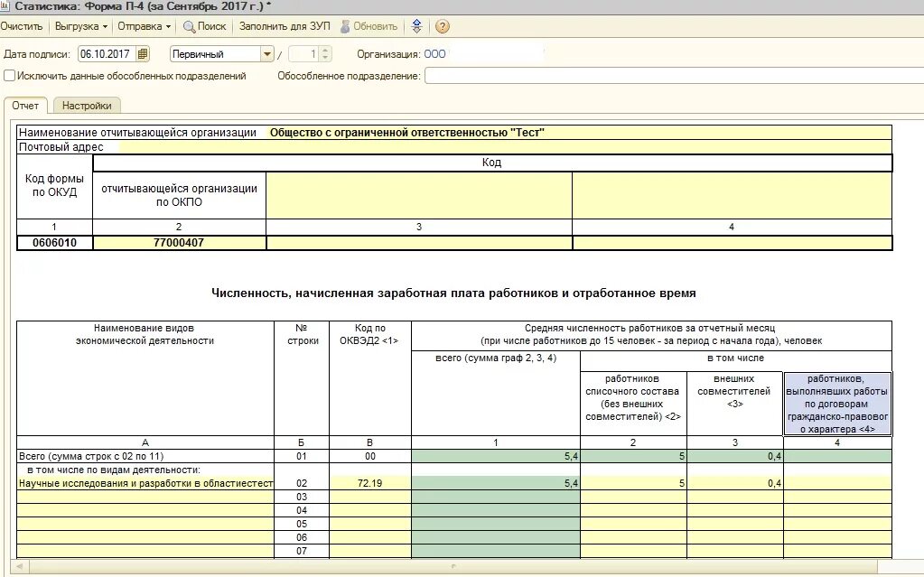Click the отчитывающейся организации по ОКПО header
The image size is (924, 577).
[x=179, y=195]
